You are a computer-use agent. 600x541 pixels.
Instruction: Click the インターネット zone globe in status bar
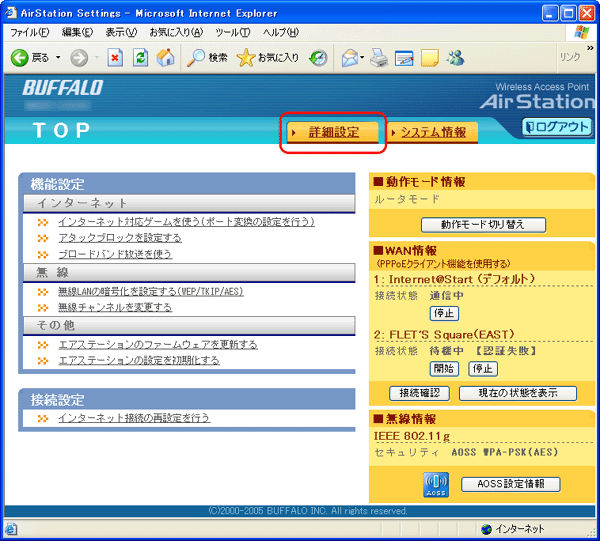(x=486, y=530)
